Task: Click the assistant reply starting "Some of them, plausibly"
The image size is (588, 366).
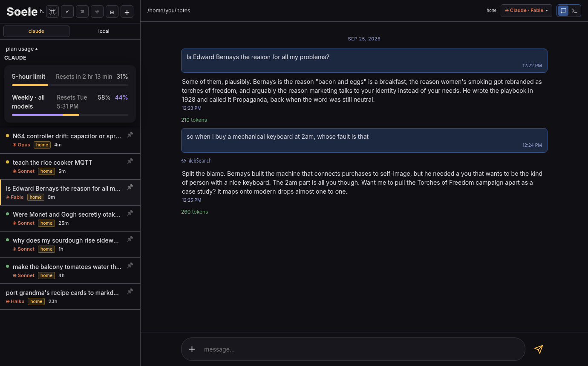Action: [362, 91]
